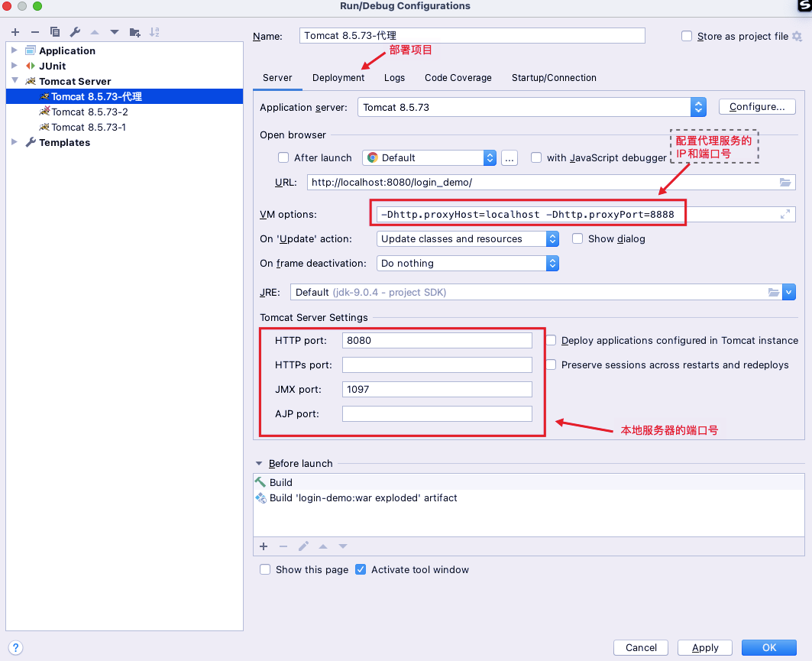Enable Deploy applications configured in Tomcat instance
Image resolution: width=812 pixels, height=661 pixels.
(551, 340)
